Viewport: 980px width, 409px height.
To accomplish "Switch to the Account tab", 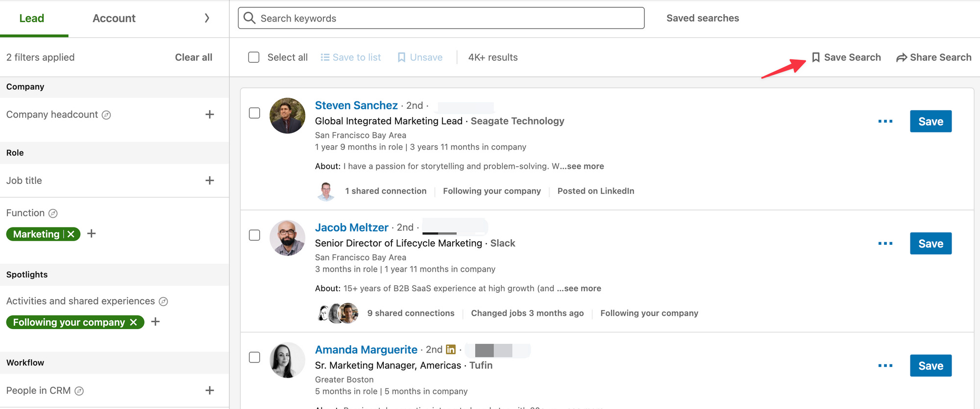I will [114, 18].
